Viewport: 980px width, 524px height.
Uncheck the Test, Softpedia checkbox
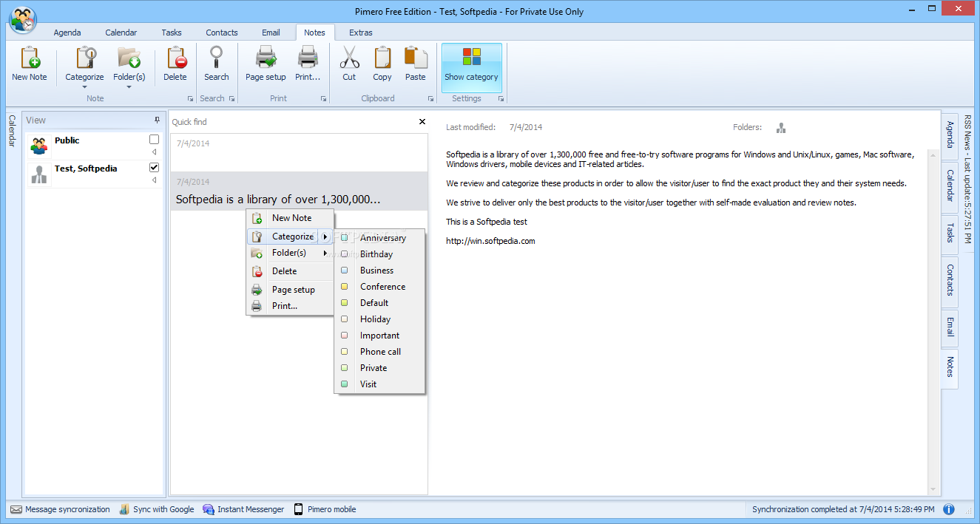154,167
